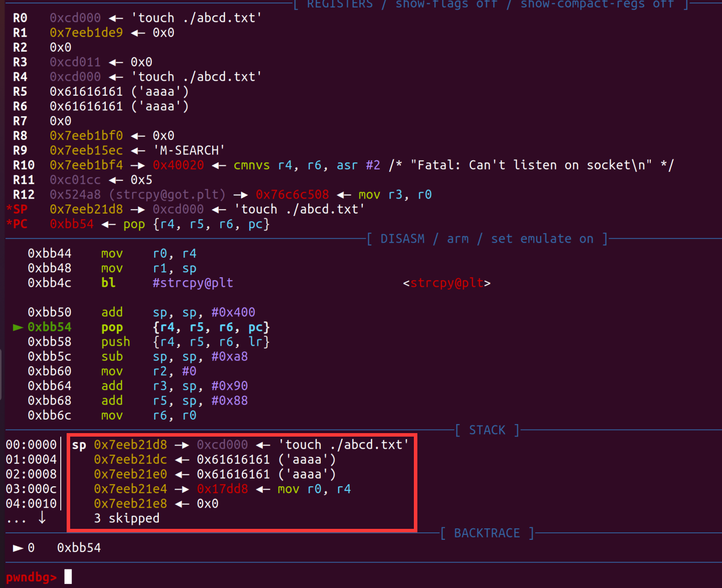Select the R6 register label

[x=20, y=106]
